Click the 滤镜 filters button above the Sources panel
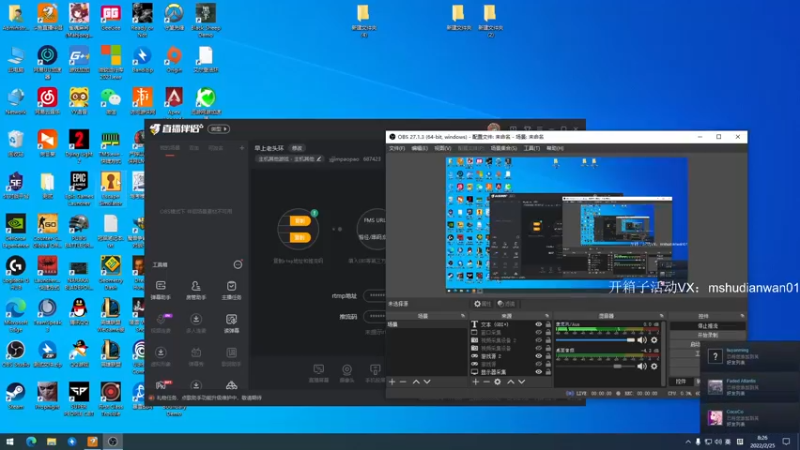 [x=506, y=304]
